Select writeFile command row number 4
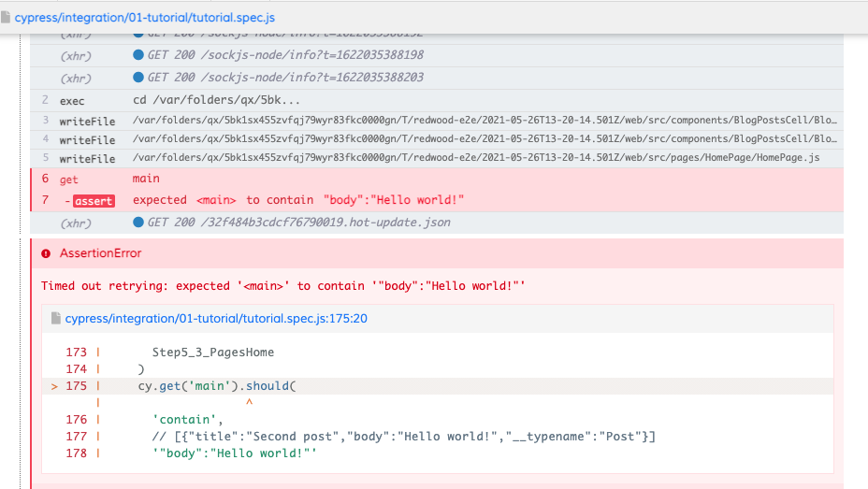 437,139
